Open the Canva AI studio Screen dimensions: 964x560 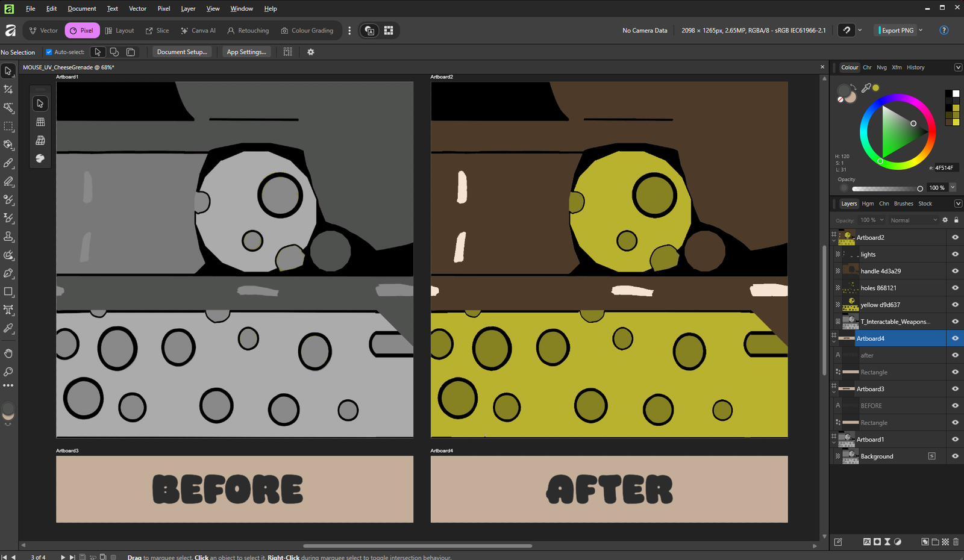[x=198, y=30]
